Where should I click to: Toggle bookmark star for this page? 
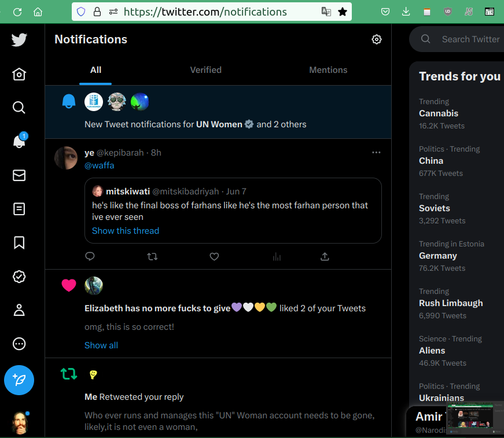343,12
